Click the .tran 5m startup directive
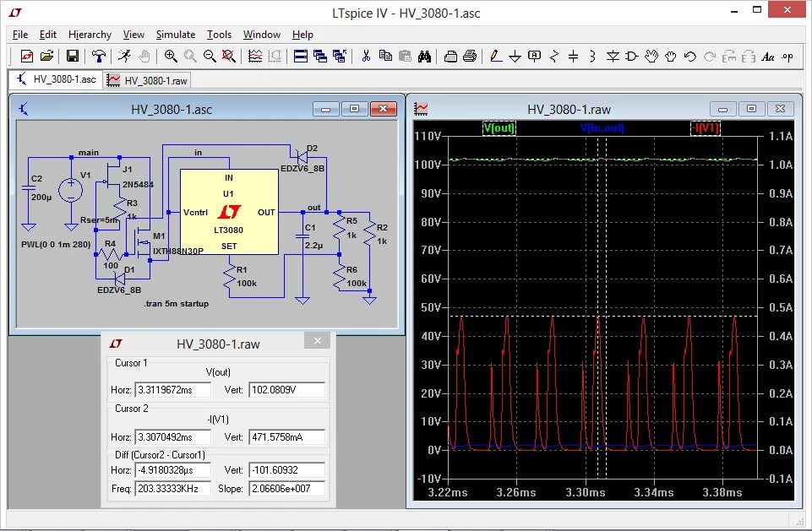The width and height of the screenshot is (812, 531). click(176, 304)
